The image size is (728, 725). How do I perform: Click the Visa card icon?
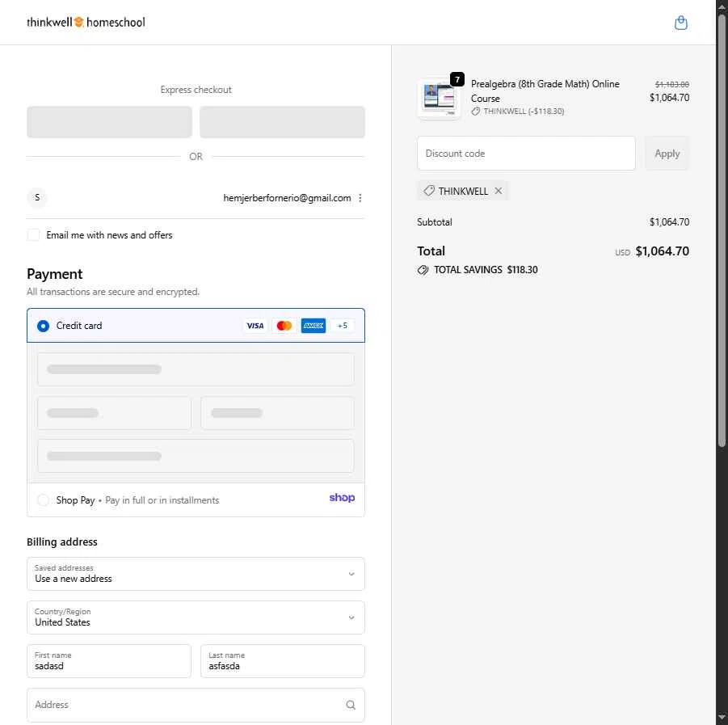click(255, 326)
